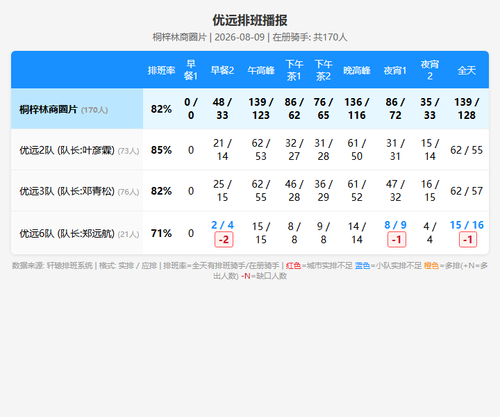Image resolution: width=500 pixels, height=417 pixels.
Task: Click the blue 2 / 4 value for 优远6队
Action: click(222, 225)
